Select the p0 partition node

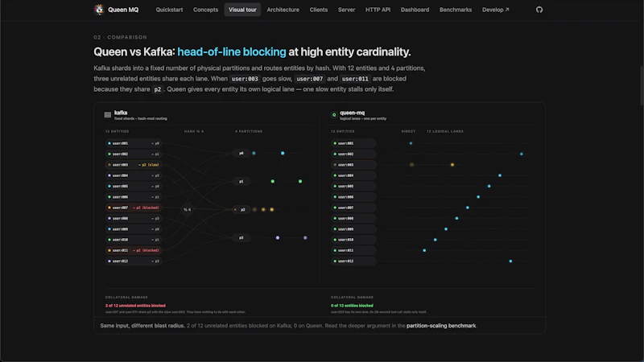point(241,153)
